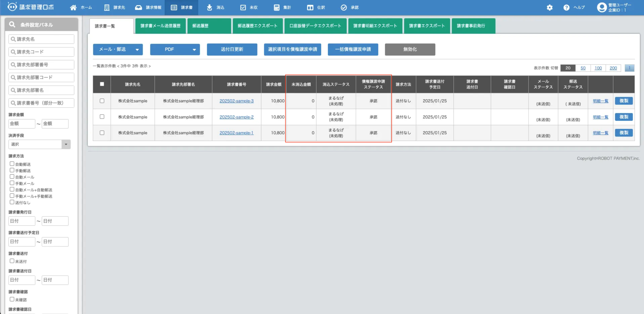644x314 pixels.
Task: Click 選択項目を債権譲渡申請 button
Action: click(x=293, y=49)
